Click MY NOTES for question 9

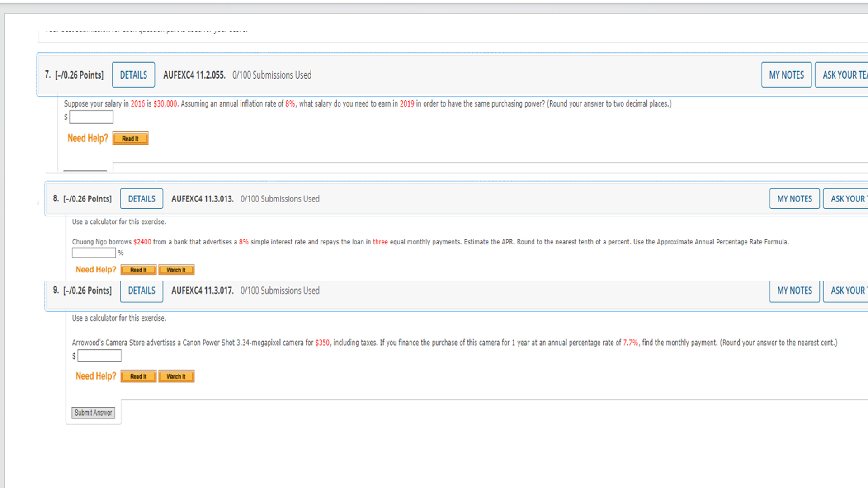(x=794, y=291)
